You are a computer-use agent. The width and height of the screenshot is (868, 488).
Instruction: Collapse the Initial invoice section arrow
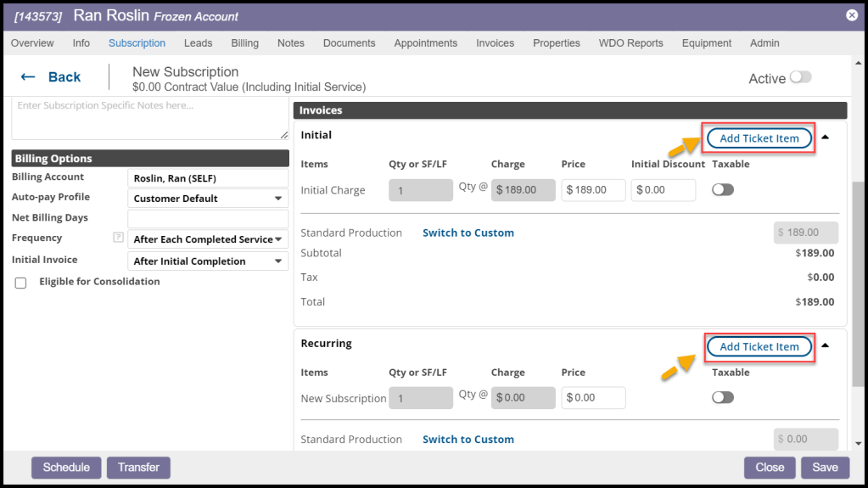(826, 137)
